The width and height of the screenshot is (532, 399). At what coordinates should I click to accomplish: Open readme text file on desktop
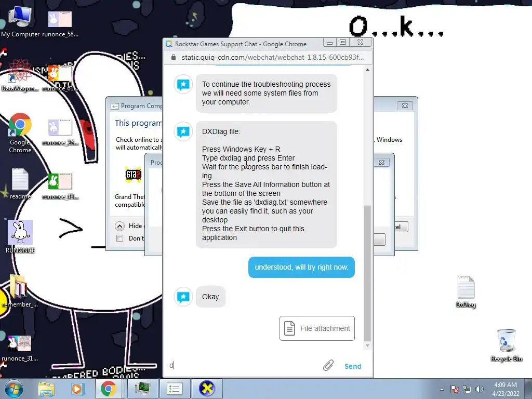pyautogui.click(x=20, y=183)
